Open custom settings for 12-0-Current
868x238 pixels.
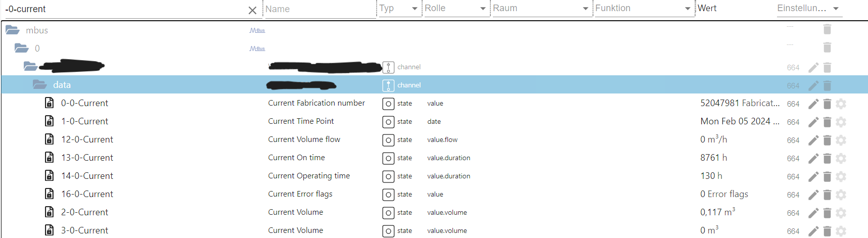click(x=841, y=140)
